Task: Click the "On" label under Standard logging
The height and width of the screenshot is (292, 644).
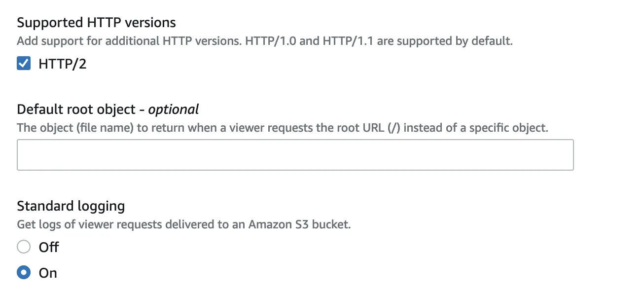Action: point(48,273)
